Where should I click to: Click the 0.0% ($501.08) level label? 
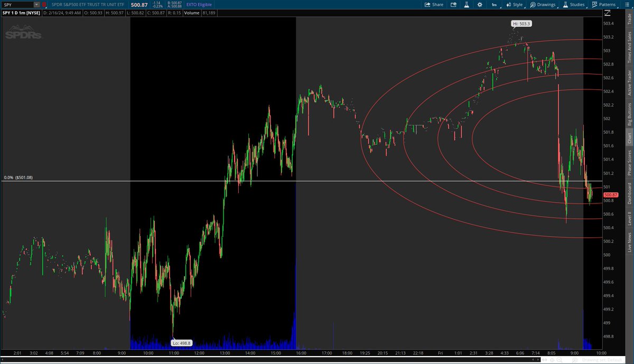pos(17,178)
